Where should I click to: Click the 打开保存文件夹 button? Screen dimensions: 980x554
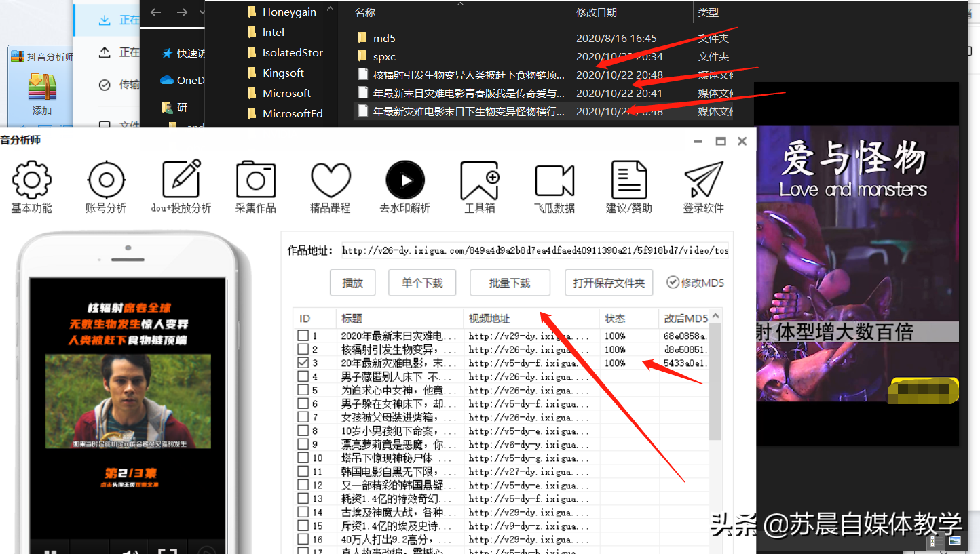[609, 283]
